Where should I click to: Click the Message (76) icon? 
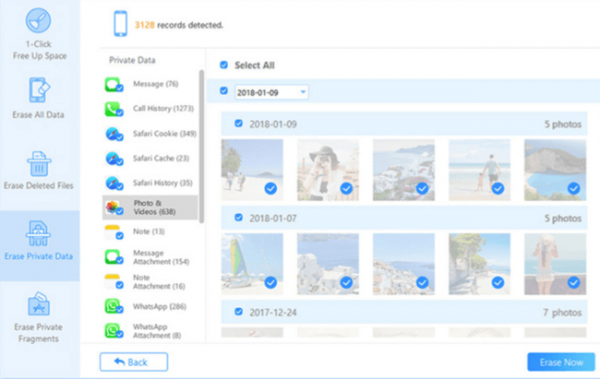click(x=114, y=84)
